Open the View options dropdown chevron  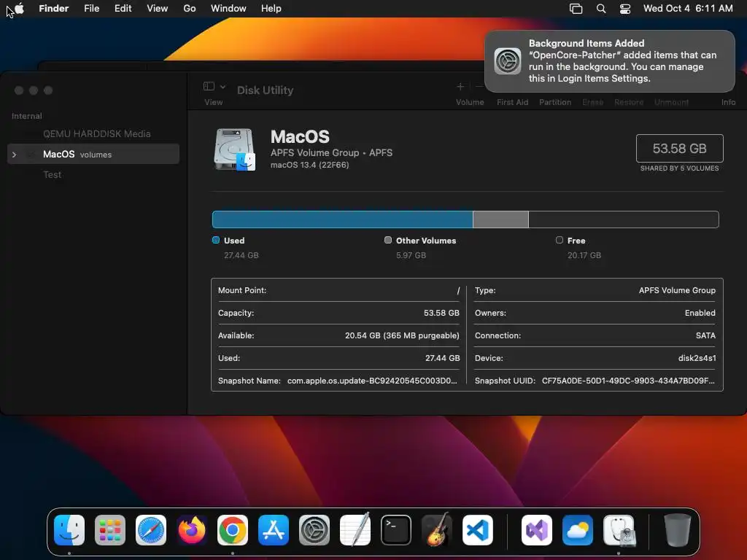tap(222, 87)
